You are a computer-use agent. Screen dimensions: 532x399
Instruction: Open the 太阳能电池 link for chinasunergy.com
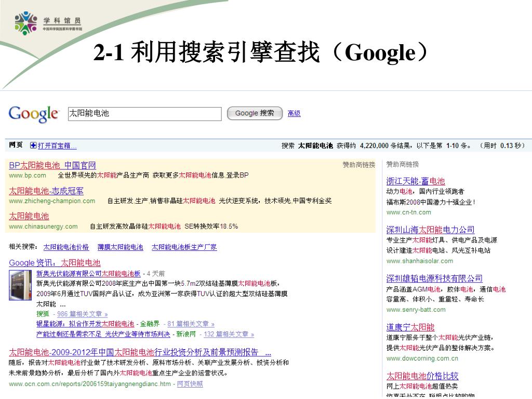29,216
